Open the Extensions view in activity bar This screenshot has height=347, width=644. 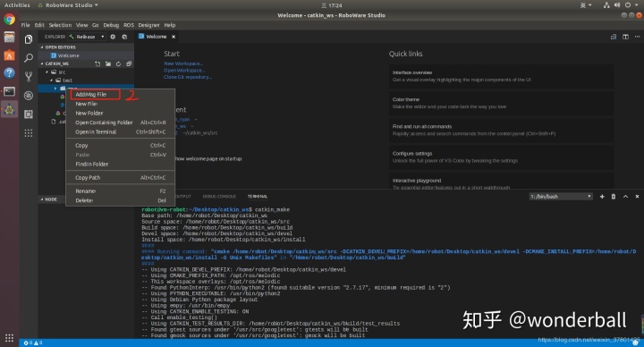[x=29, y=114]
